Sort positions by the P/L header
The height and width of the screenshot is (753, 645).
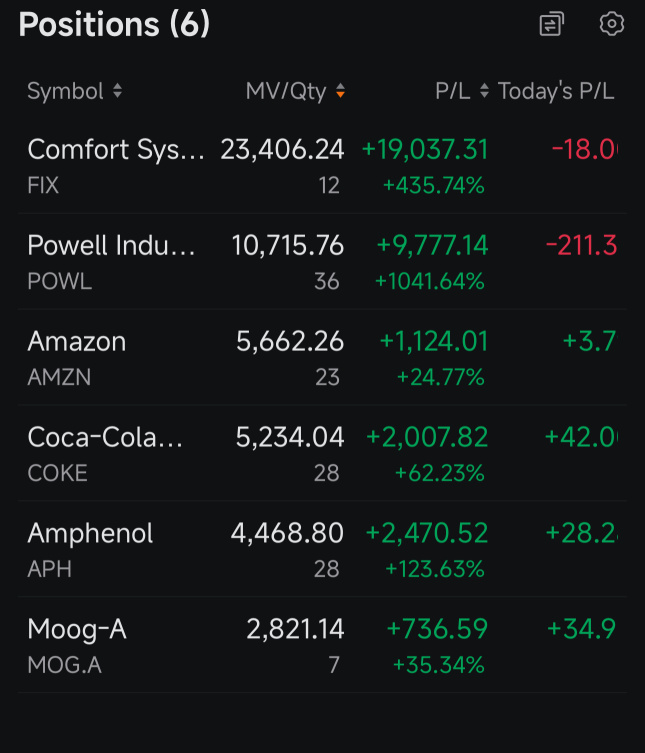pyautogui.click(x=452, y=91)
